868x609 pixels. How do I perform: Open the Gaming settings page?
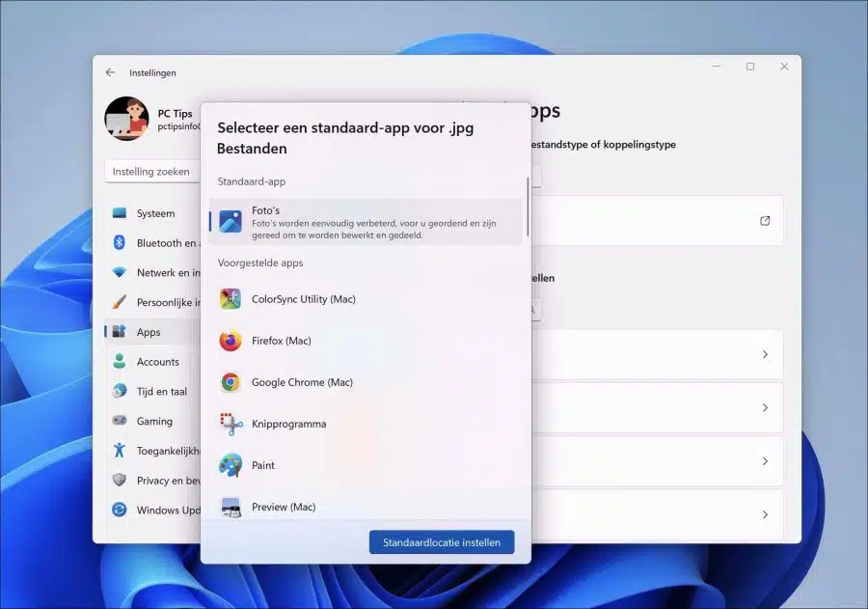151,421
